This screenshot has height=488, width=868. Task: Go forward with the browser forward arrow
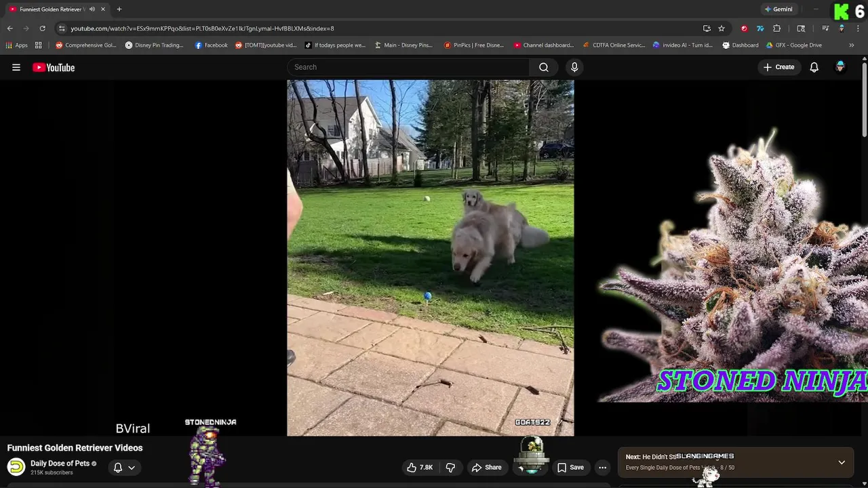(x=26, y=28)
